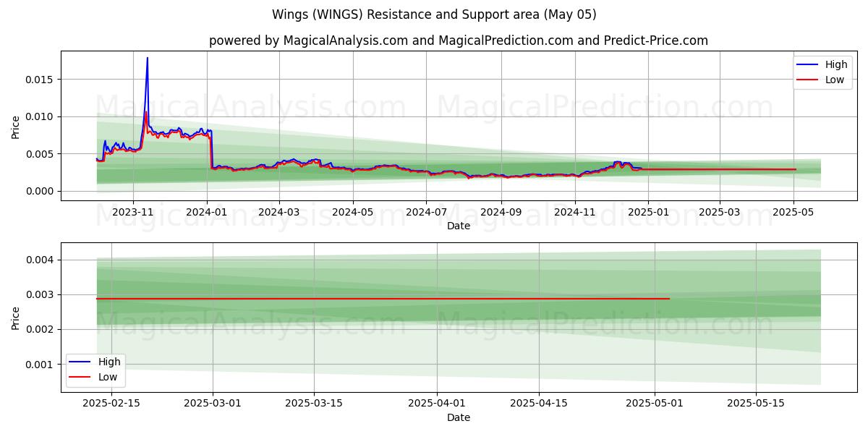The image size is (868, 434).
Task: Click the 0.010 y-axis tick label
Action: (40, 116)
